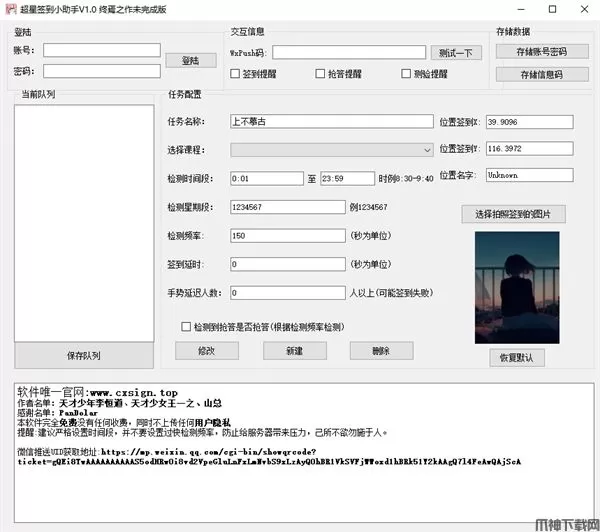Edit the 手势延迟人数 field

click(x=288, y=293)
